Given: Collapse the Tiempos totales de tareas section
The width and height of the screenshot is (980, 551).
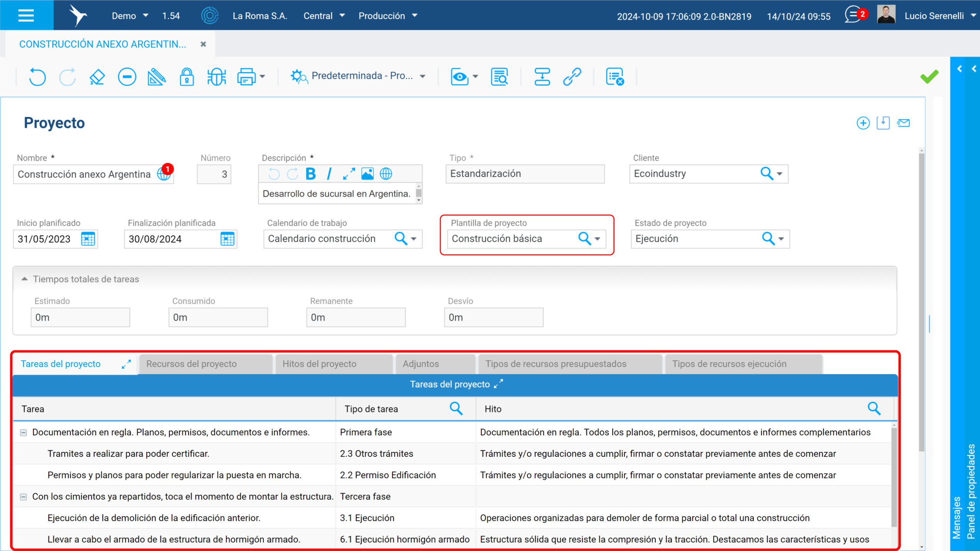Looking at the screenshot, I should (x=24, y=279).
